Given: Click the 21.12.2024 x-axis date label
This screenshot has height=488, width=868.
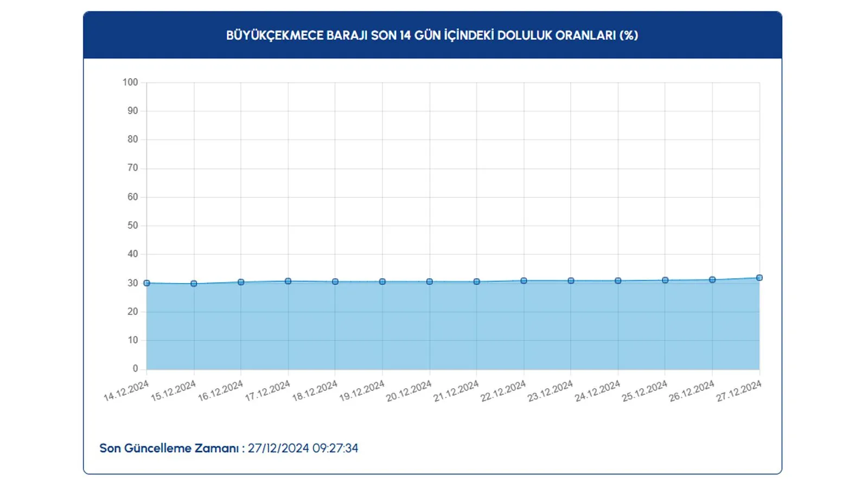Looking at the screenshot, I should tap(456, 391).
